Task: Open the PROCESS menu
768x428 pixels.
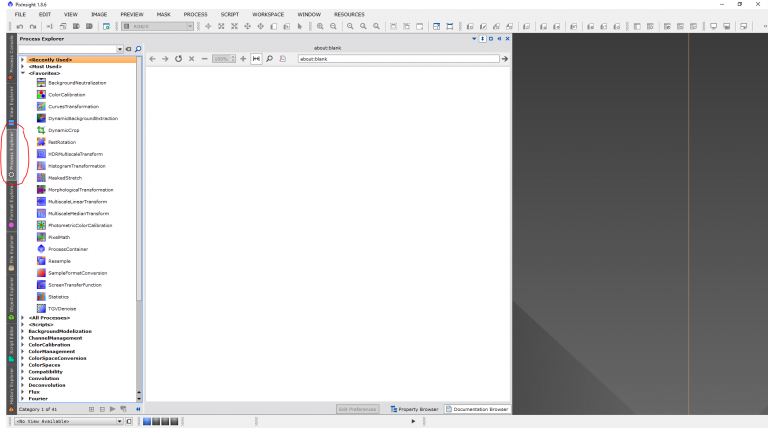Action: click(196, 15)
